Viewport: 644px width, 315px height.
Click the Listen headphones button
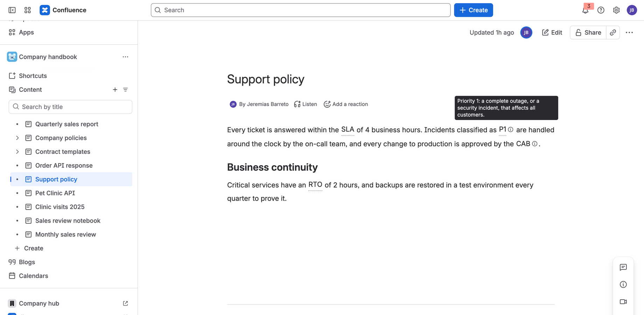pos(306,104)
